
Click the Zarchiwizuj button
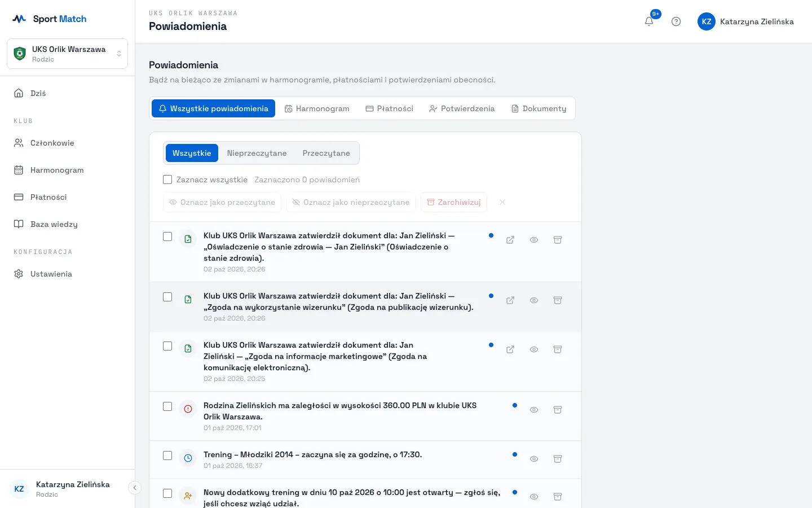point(454,202)
